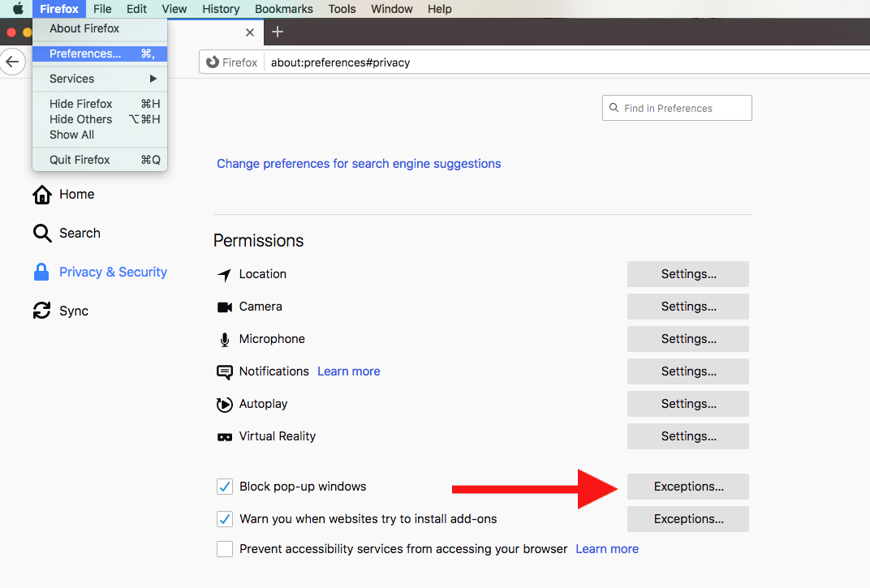Go to Home preferences category
The width and height of the screenshot is (870, 588).
point(77,194)
